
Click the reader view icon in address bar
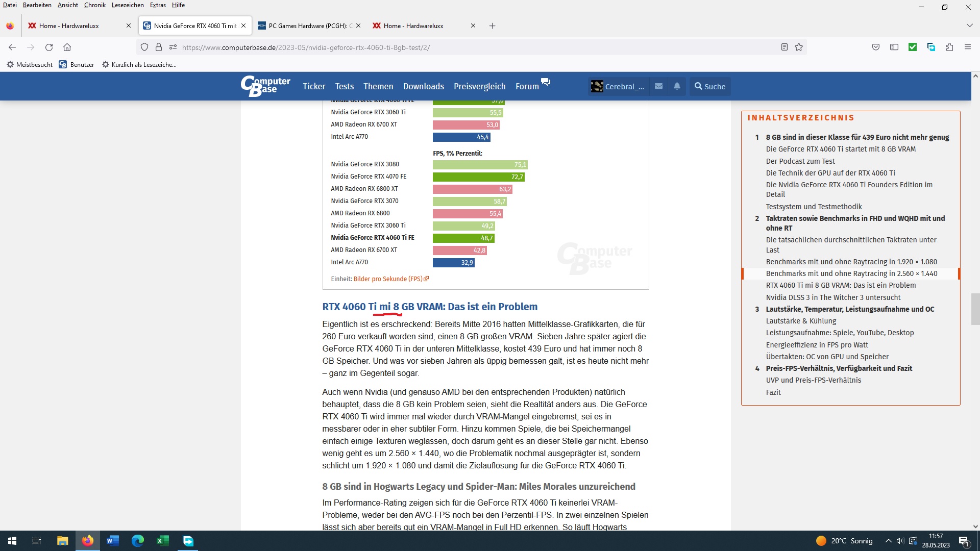pos(785,47)
